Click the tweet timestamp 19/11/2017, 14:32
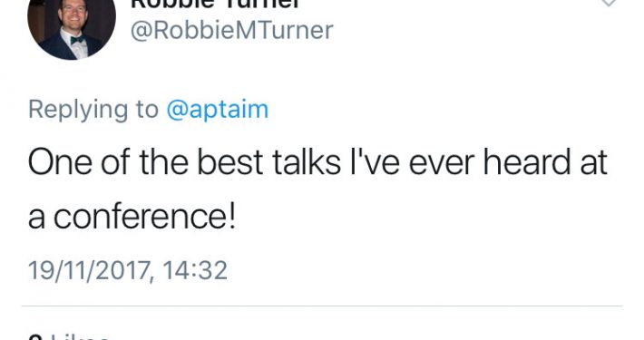644x340 pixels. point(127,270)
